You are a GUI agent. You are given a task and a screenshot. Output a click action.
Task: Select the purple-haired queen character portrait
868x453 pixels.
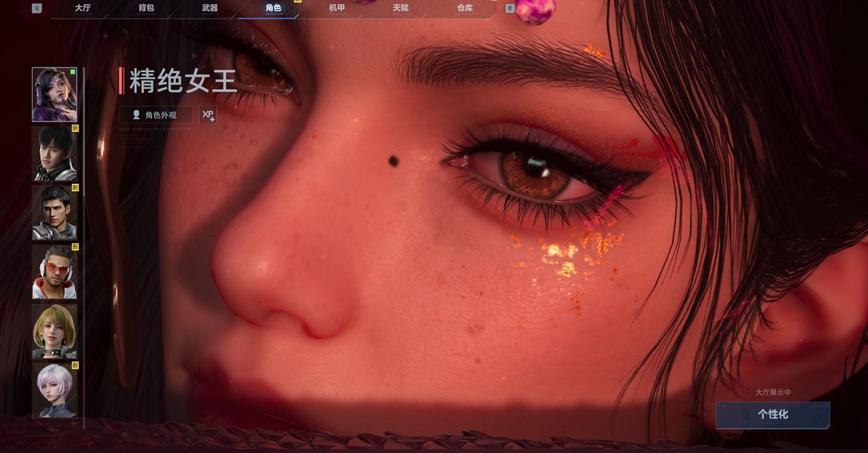[55, 95]
